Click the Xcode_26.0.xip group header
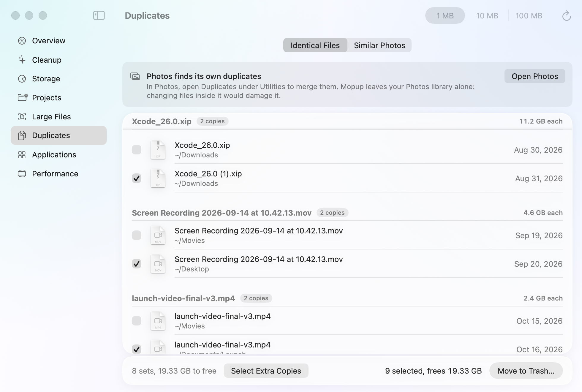The height and width of the screenshot is (392, 582). click(x=347, y=121)
